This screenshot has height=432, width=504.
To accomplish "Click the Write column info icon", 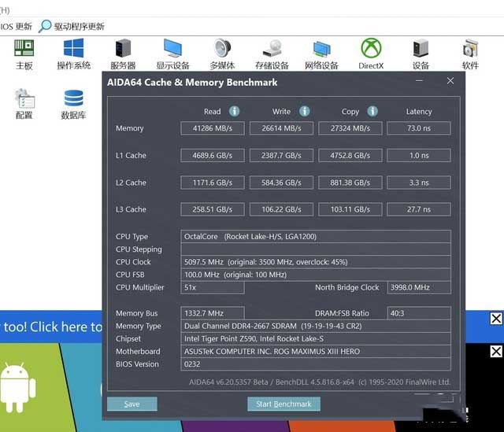I will point(305,111).
